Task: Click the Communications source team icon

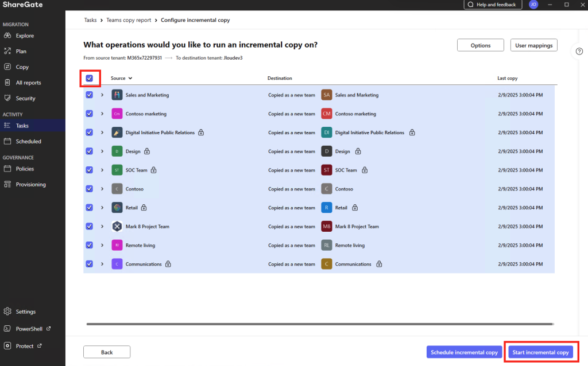Action: 117,264
